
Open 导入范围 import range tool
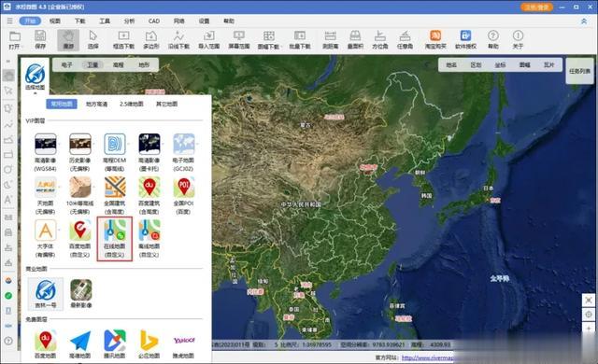[x=208, y=39]
